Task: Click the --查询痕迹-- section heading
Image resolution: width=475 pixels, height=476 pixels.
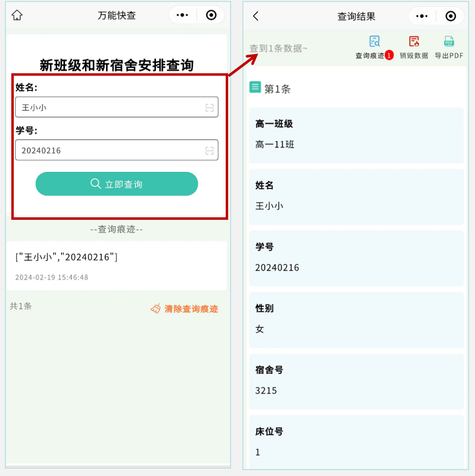Action: point(117,229)
